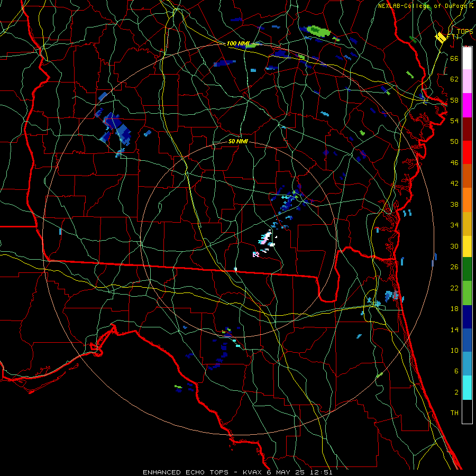
Task: Select the '50' legend value
Action: click(454, 141)
